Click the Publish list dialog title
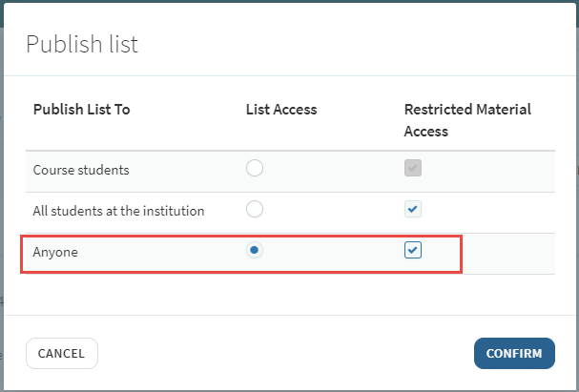Image resolution: width=579 pixels, height=392 pixels. (x=82, y=44)
